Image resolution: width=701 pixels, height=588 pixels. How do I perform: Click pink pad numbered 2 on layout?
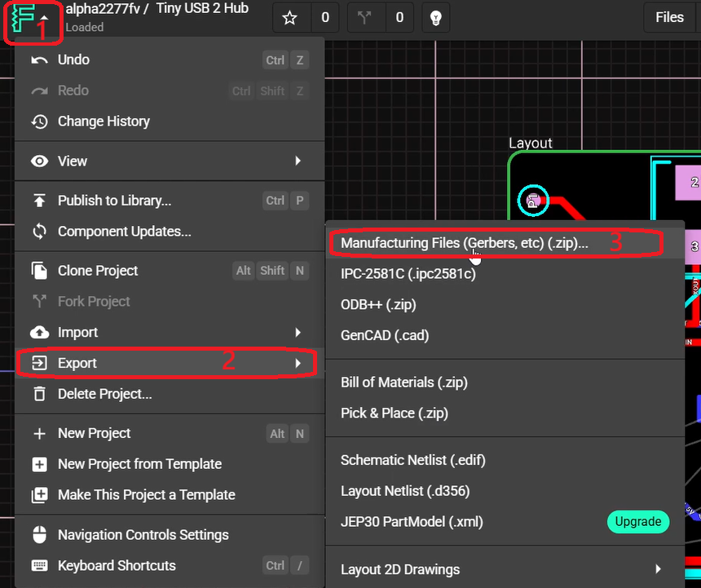[689, 183]
